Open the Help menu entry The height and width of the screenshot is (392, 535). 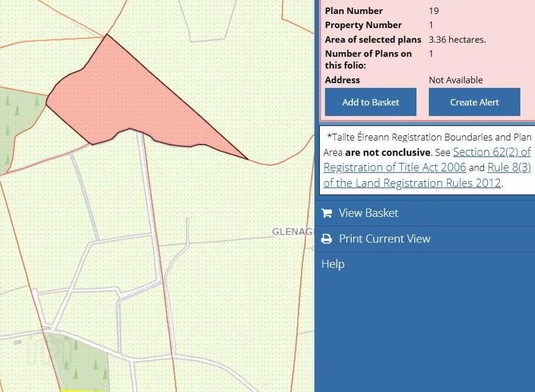[x=333, y=264]
